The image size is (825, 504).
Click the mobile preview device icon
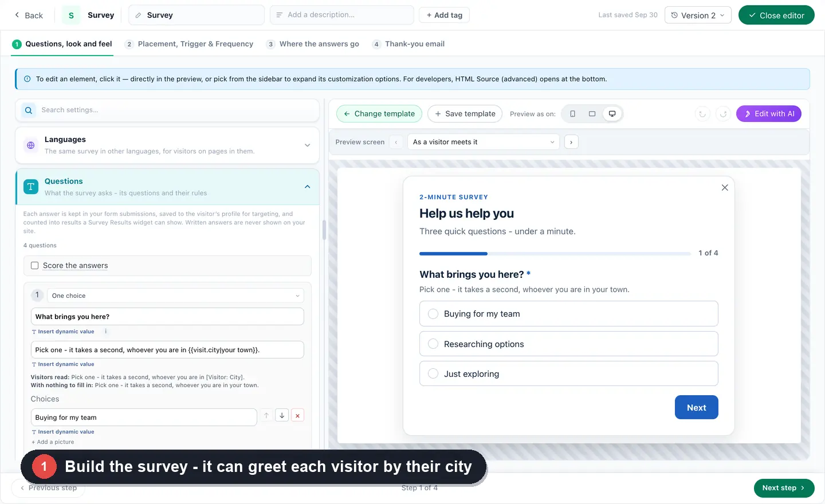coord(572,114)
